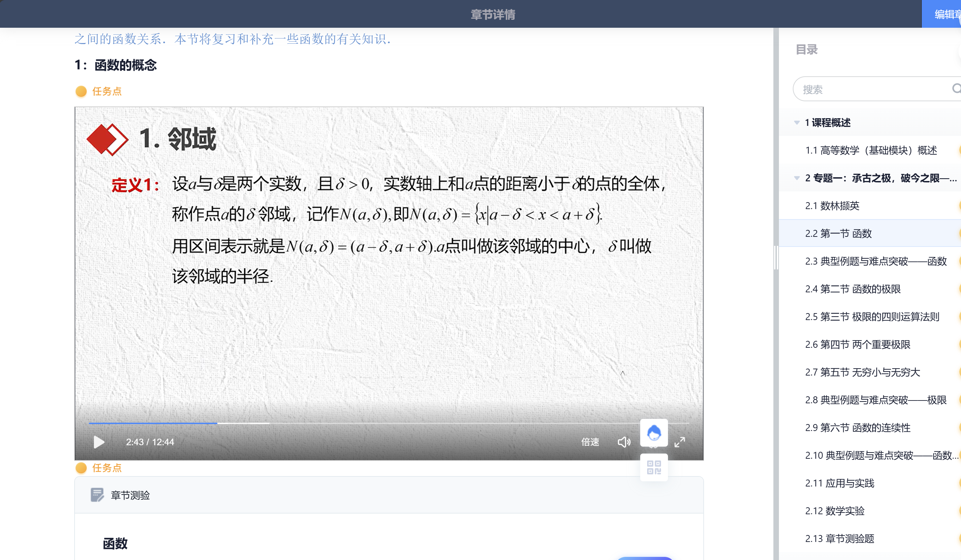Open 2.7 第五节 无穷小与无穷大

[x=863, y=372]
